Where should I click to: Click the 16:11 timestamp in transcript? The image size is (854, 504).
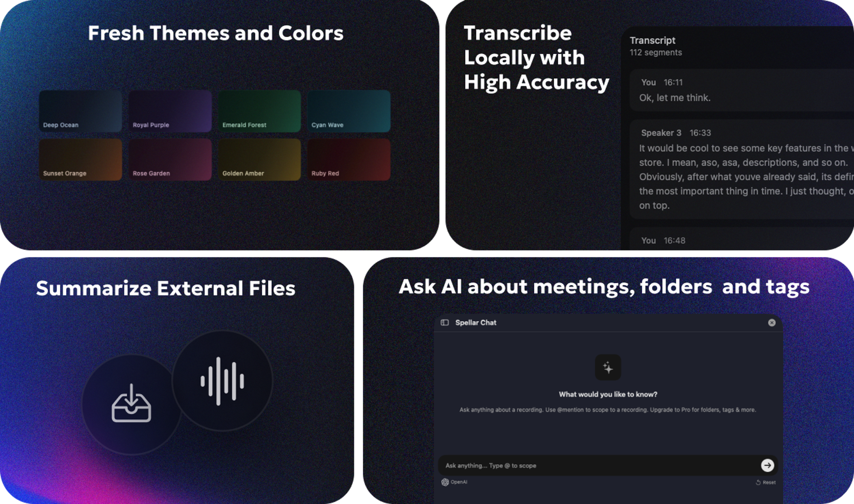(x=673, y=82)
